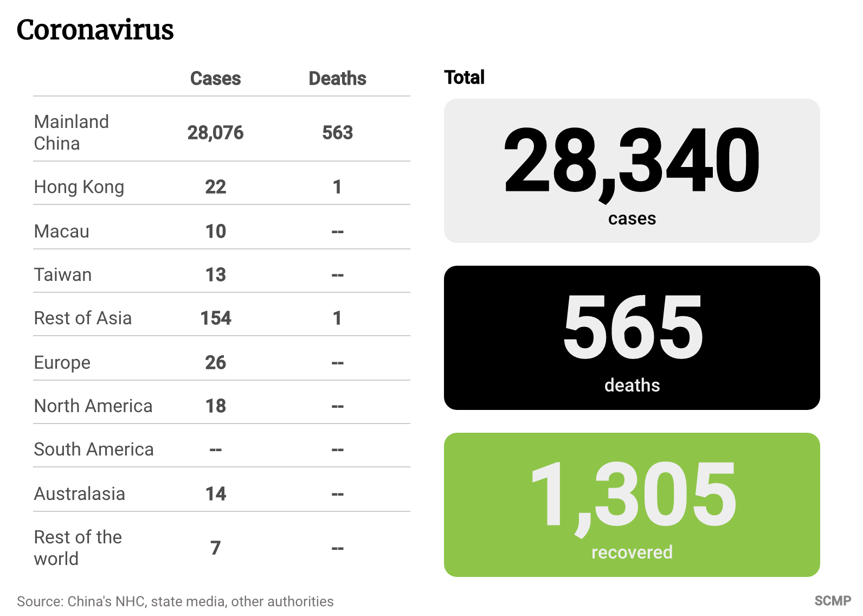Select the Hong Kong row label

click(79, 187)
